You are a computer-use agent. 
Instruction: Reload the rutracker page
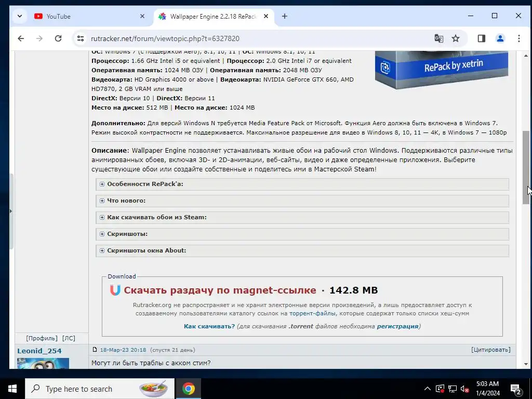coord(58,38)
